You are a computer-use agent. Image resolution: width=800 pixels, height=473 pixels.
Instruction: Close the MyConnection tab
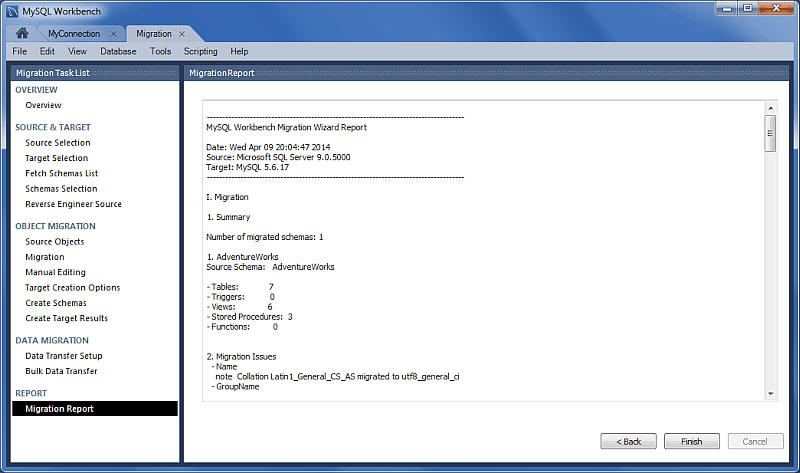[114, 34]
